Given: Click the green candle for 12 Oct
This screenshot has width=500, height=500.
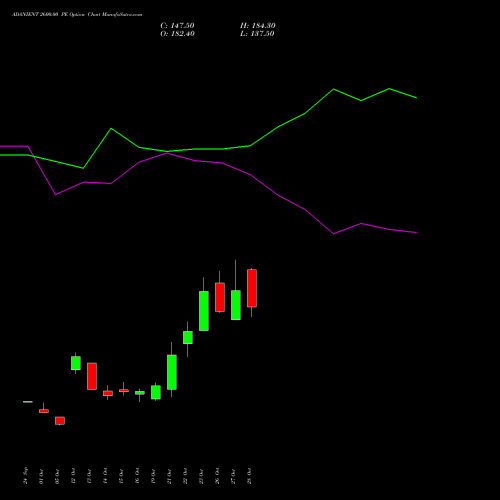Looking at the screenshot, I should pyautogui.click(x=76, y=363).
